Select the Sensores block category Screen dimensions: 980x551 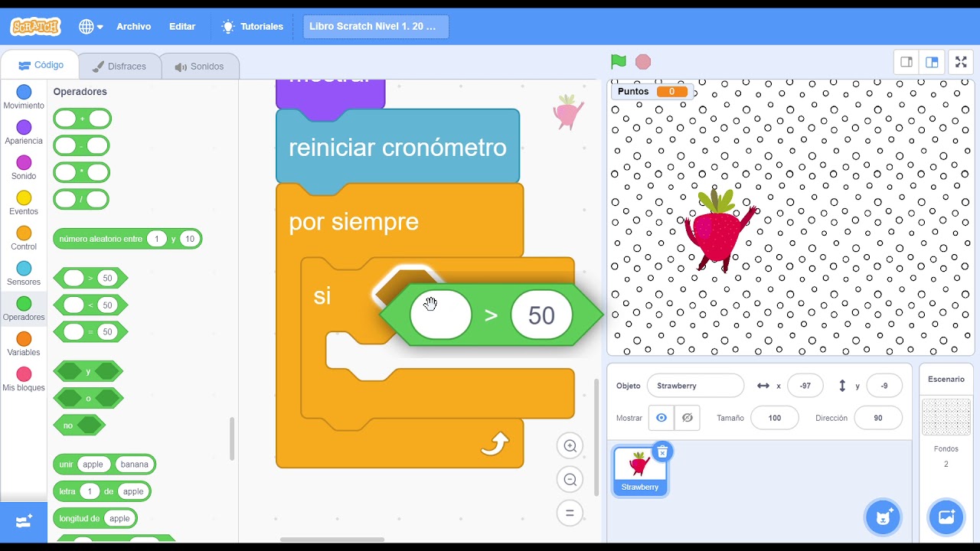click(x=24, y=273)
